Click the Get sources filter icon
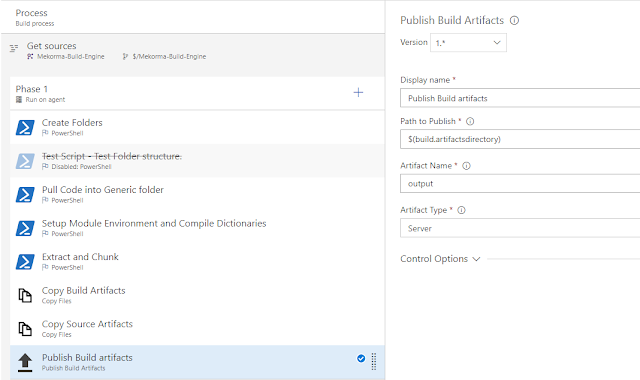Screen dimensions: 640x380 [x=14, y=48]
